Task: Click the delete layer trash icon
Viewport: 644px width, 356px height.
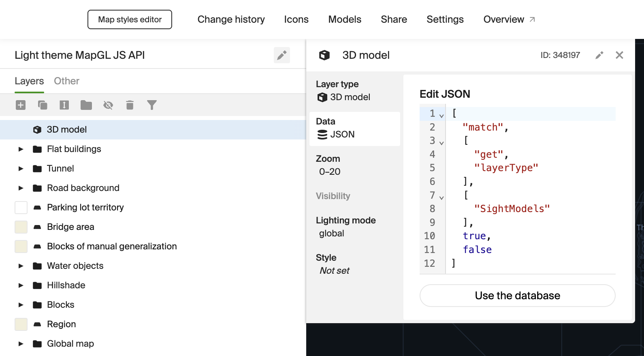Action: pyautogui.click(x=130, y=105)
